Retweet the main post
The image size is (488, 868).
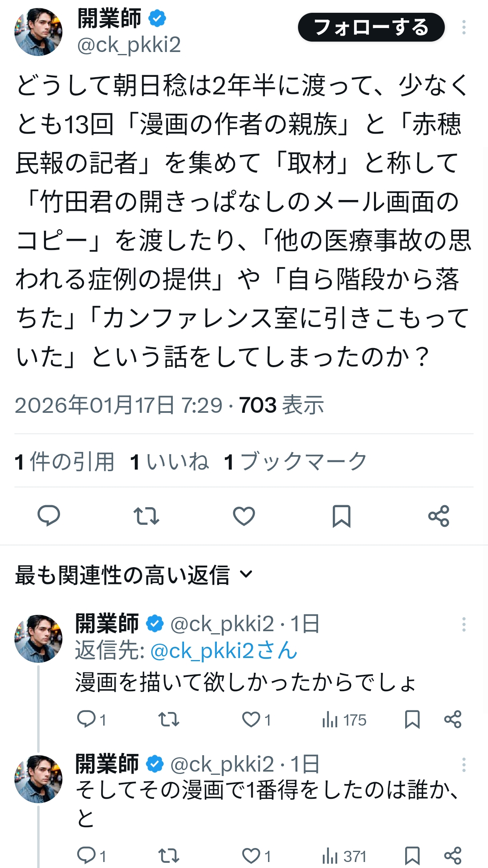point(146,516)
